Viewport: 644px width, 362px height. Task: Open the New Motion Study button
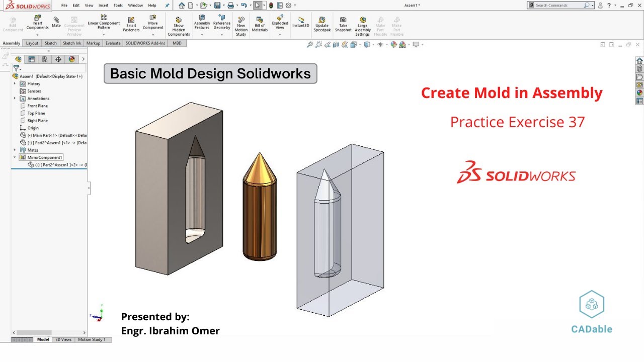(241, 22)
